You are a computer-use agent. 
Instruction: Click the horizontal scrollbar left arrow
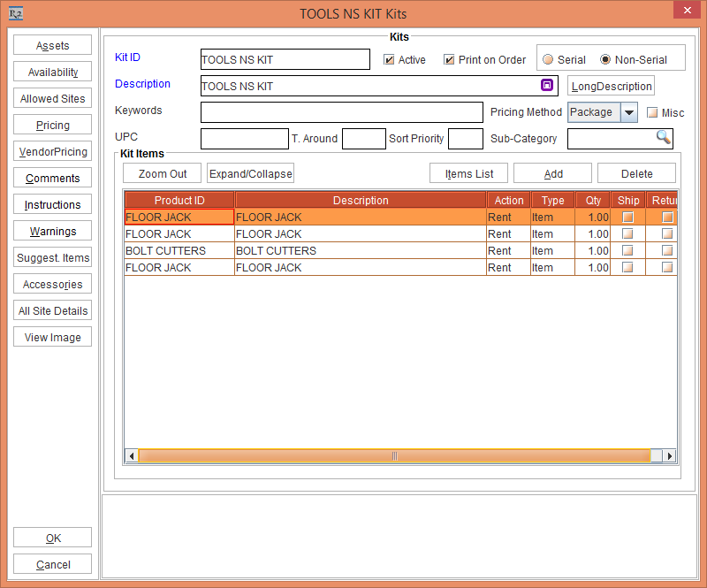tap(132, 455)
